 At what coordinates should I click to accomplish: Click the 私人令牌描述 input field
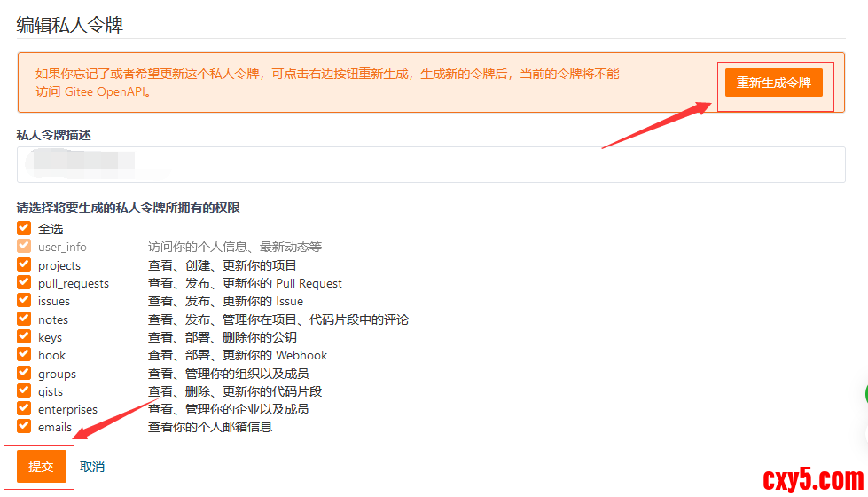click(x=430, y=164)
